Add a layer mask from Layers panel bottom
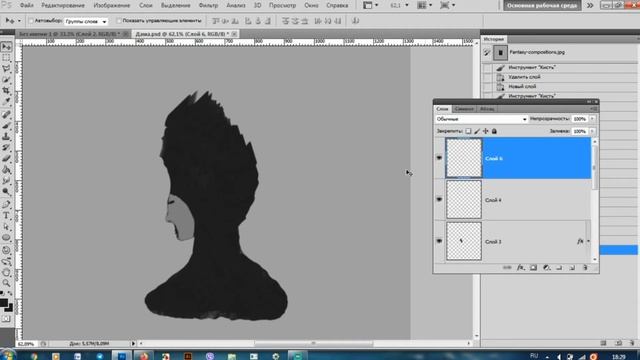 tap(533, 268)
